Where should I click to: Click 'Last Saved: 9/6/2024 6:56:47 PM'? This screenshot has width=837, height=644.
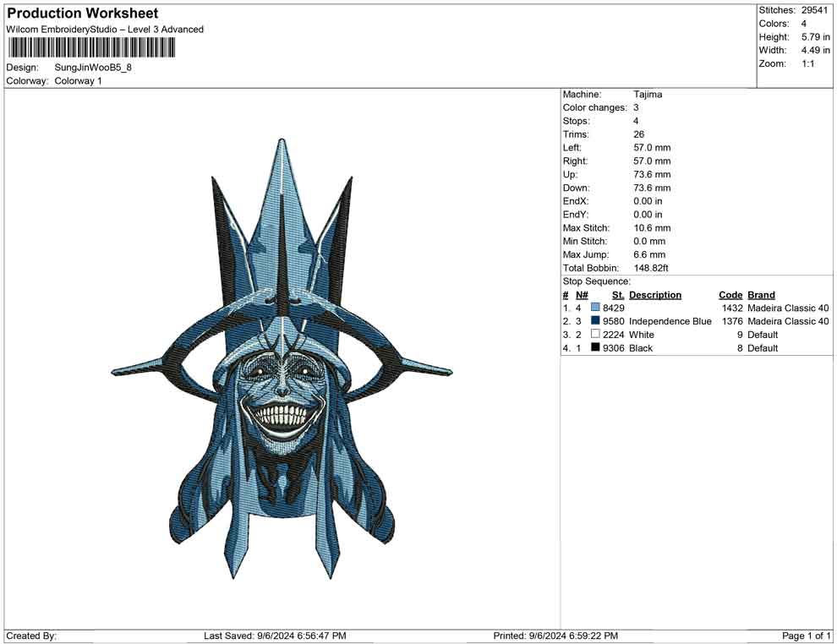click(x=275, y=636)
